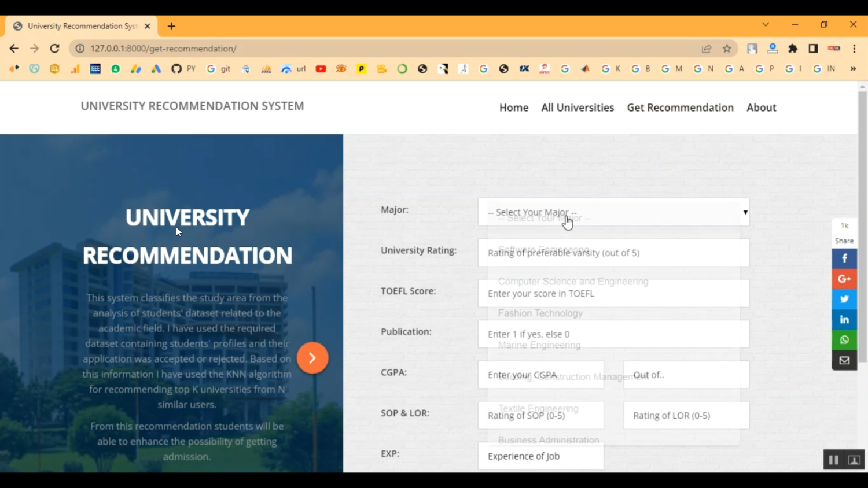Image resolution: width=868 pixels, height=488 pixels.
Task: Open the Google 'M' bookmark
Action: [x=671, y=69]
